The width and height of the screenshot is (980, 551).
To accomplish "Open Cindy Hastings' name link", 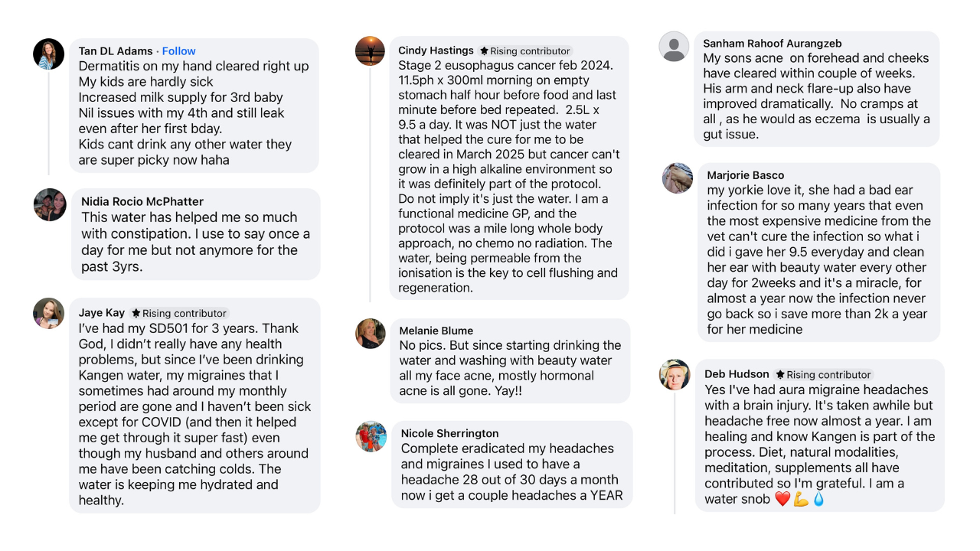I will tap(436, 51).
